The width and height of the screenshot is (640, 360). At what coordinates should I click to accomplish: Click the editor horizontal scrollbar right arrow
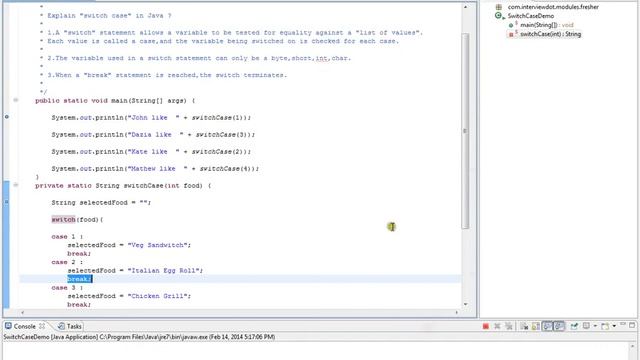(457, 313)
